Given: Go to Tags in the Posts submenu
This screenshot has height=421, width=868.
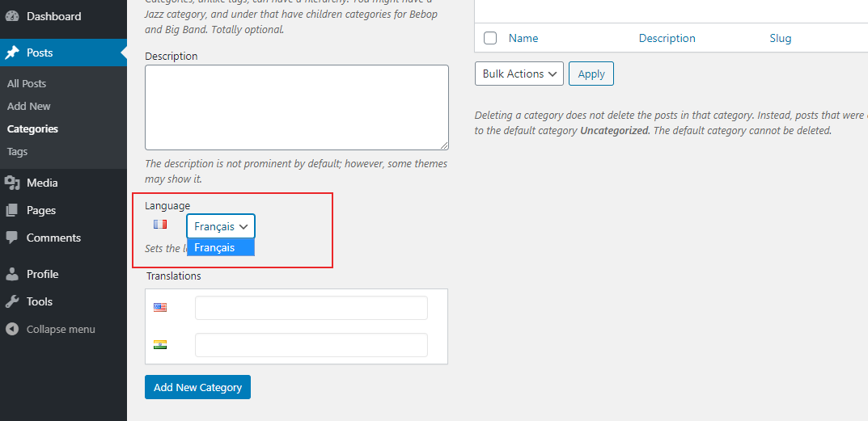Looking at the screenshot, I should (x=17, y=152).
